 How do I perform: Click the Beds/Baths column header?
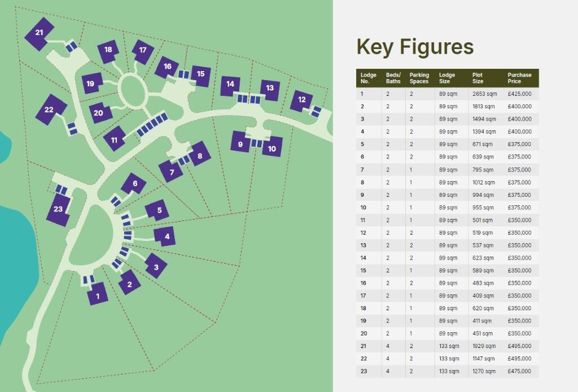[393, 78]
